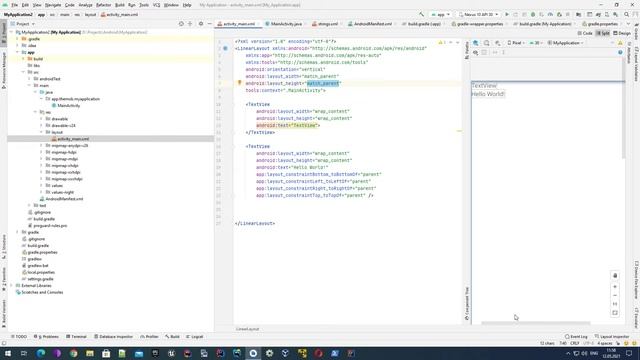Open the Refactor menu

(x=103, y=5)
